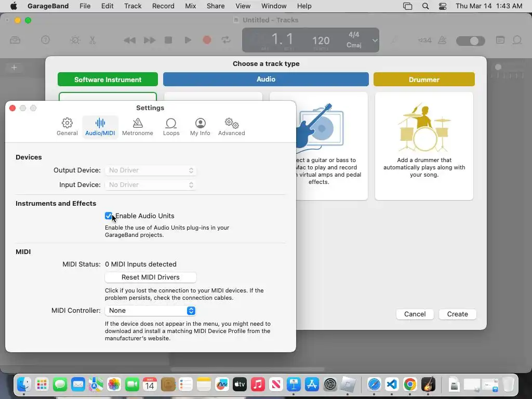Open the LCD display mode chevron
532x399 pixels.
coord(375,41)
